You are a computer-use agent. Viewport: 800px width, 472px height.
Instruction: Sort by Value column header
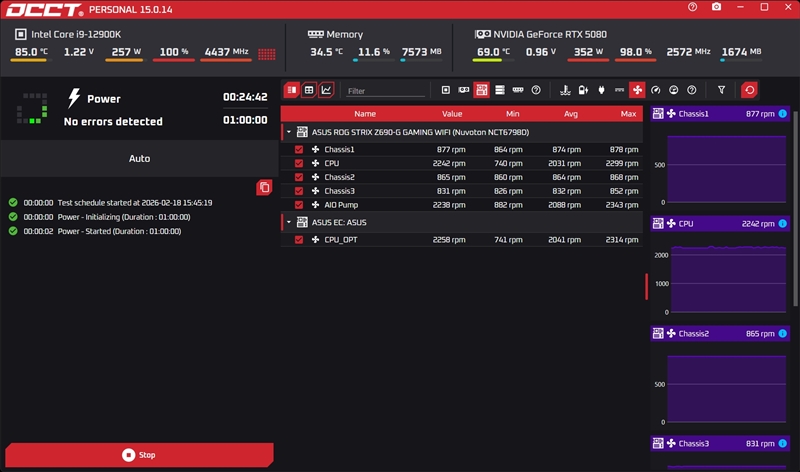click(x=452, y=114)
